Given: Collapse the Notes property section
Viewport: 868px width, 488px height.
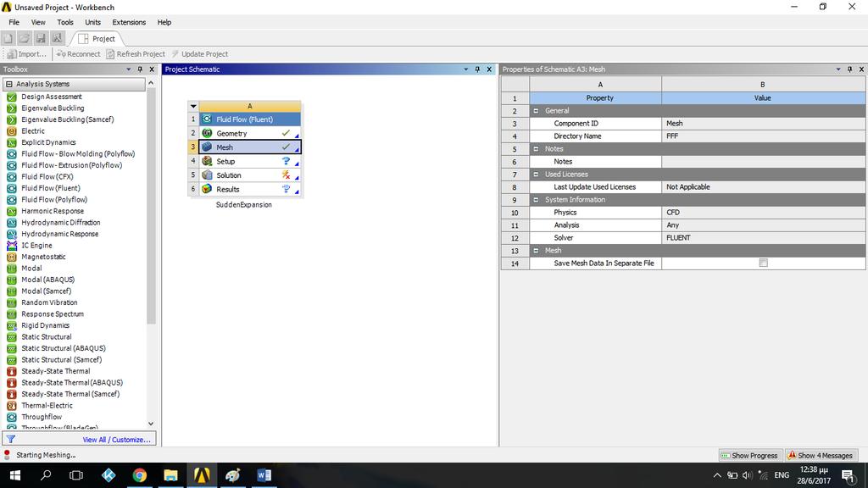Looking at the screenshot, I should pyautogui.click(x=536, y=149).
